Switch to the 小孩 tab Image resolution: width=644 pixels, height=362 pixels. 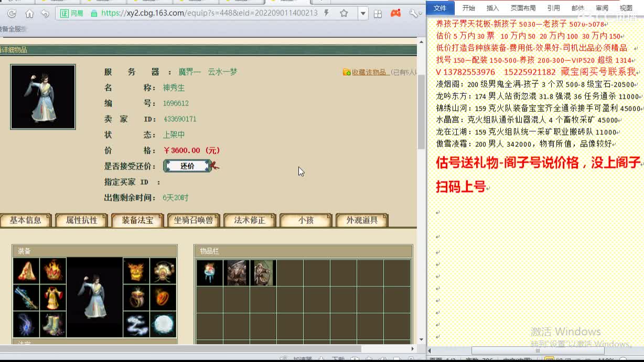point(306,220)
